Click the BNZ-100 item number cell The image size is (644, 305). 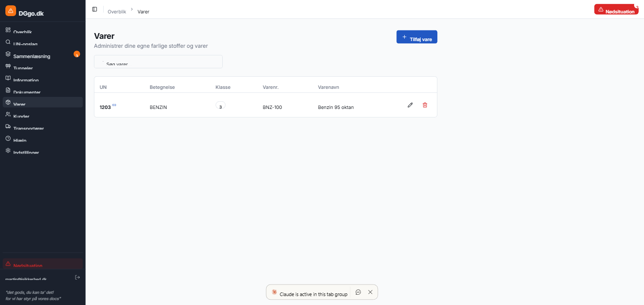(272, 107)
